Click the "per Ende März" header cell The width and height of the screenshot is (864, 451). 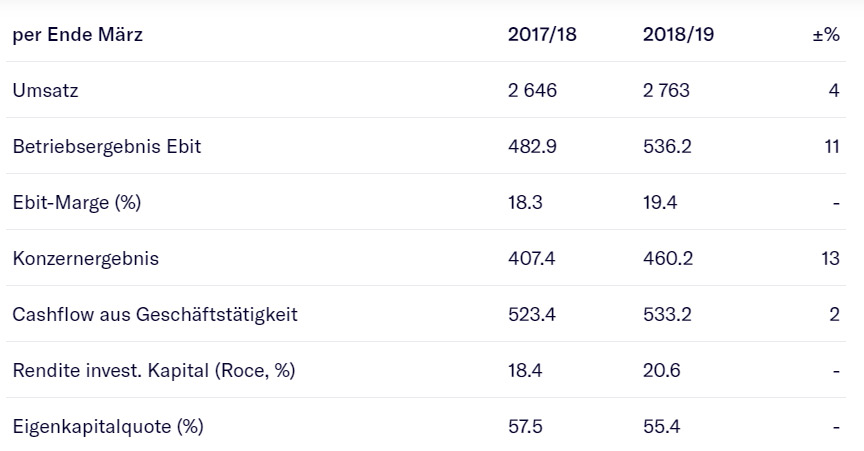[77, 35]
